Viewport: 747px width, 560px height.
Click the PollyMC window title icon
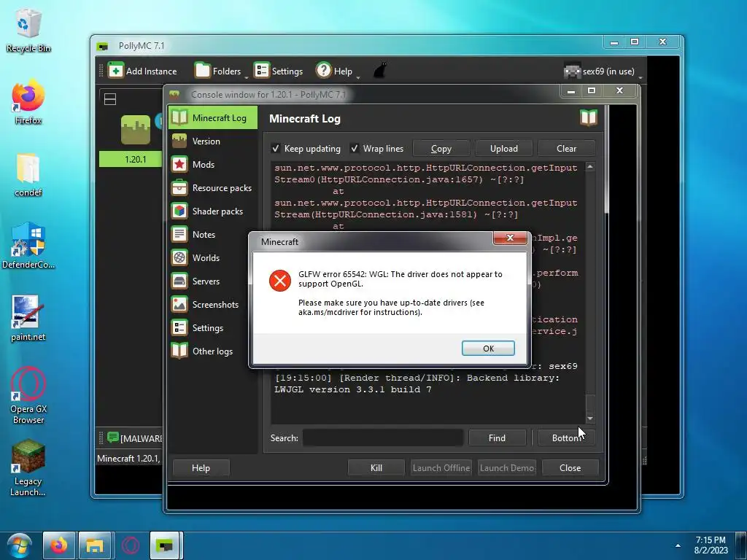tap(102, 46)
